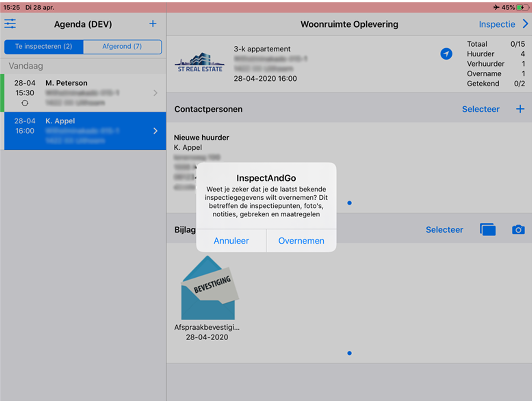Image resolution: width=532 pixels, height=401 pixels.
Task: Add new agenda item with plus icon
Action: coord(153,23)
